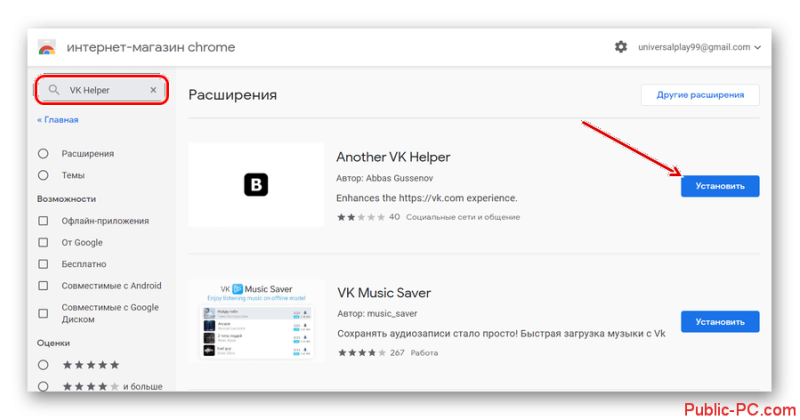This screenshot has width=800, height=420.
Task: Click the Enhances the https://vk.com experience description
Action: point(427,198)
